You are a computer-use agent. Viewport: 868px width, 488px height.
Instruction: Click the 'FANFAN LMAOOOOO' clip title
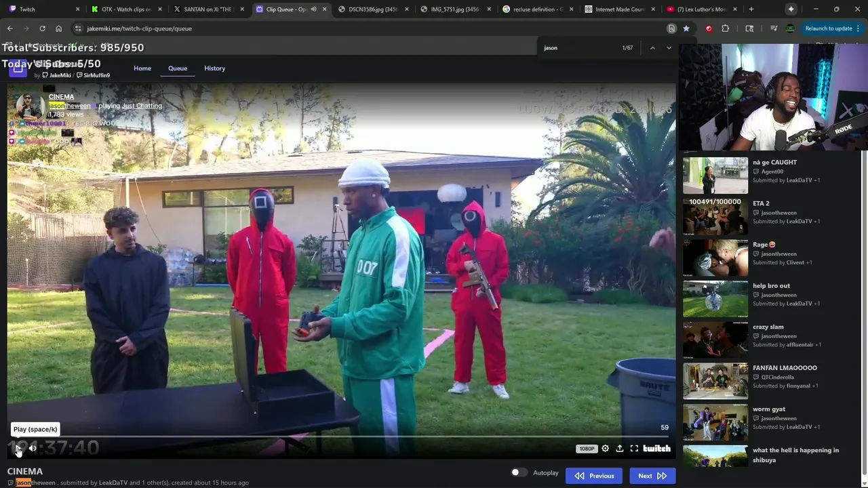click(785, 368)
